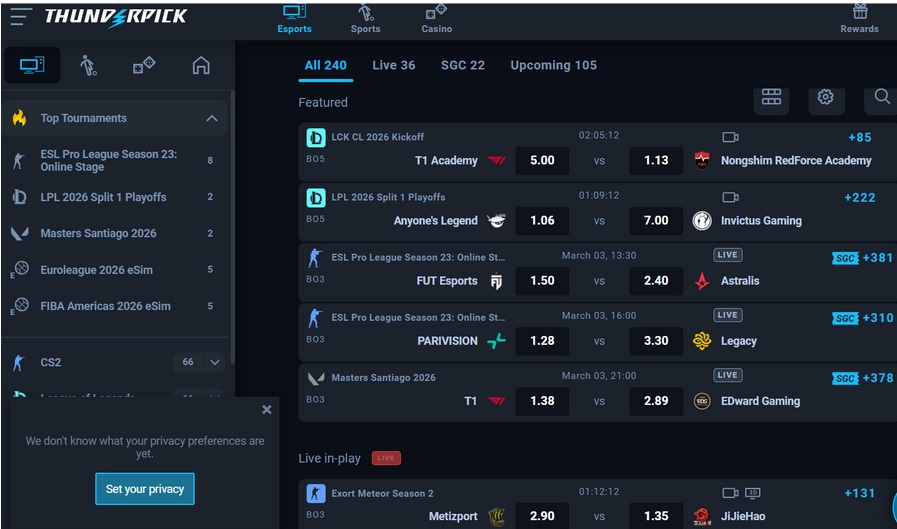This screenshot has width=897, height=529.
Task: Click the LIVE badge on FUT Esports match
Action: [728, 255]
